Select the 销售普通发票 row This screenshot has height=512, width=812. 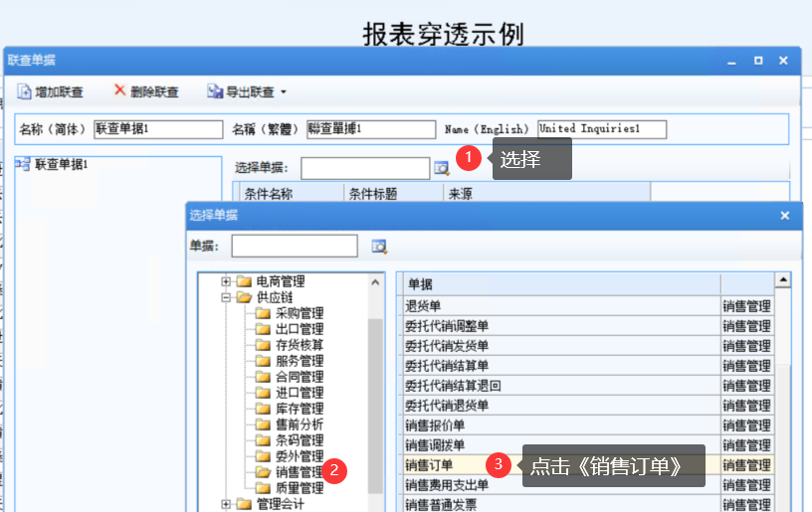pyautogui.click(x=587, y=504)
